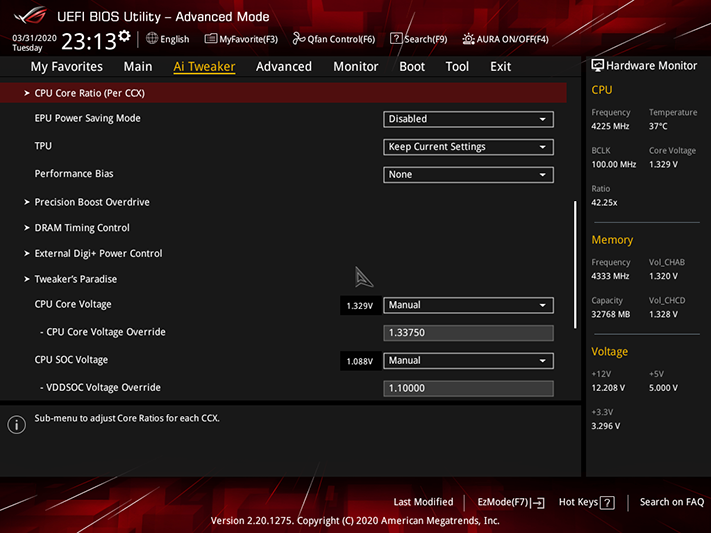Open Search(F9)
The image size is (711, 533).
pyautogui.click(x=419, y=39)
